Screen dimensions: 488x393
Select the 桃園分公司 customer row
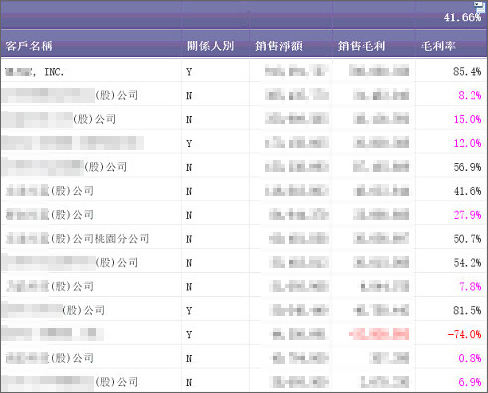(x=243, y=239)
